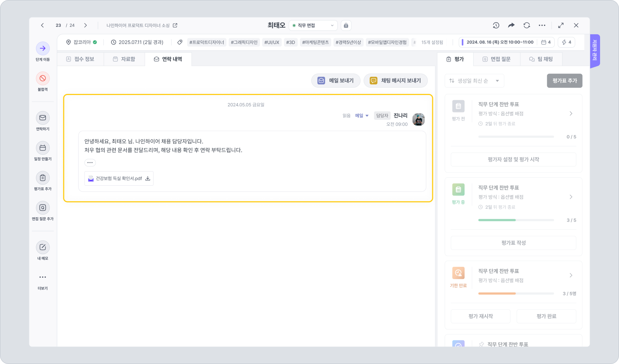Click the lock icon next to 직무 면접
The width and height of the screenshot is (619, 364).
click(346, 25)
